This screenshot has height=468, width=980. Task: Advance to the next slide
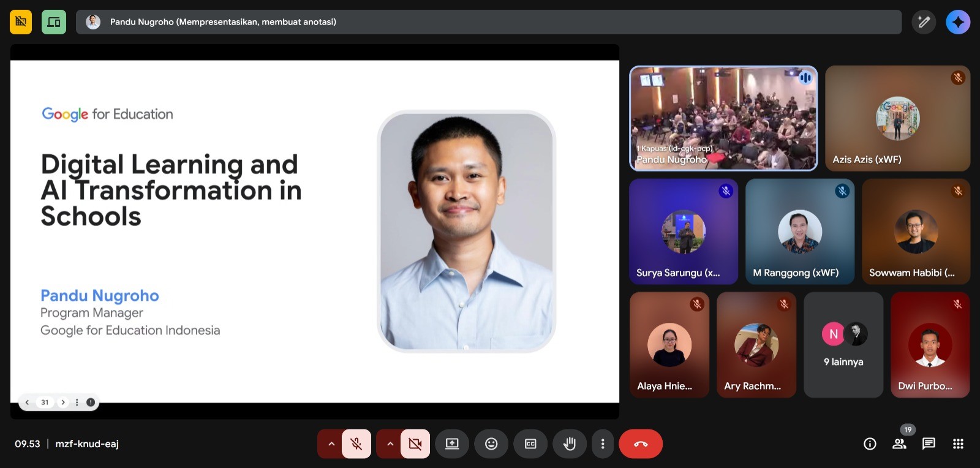(62, 402)
